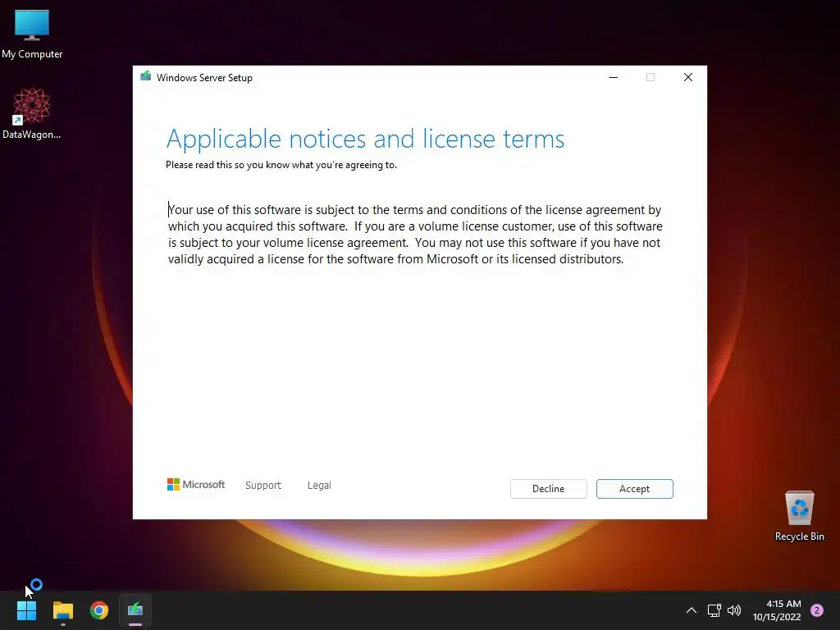Select the Recycle Bin desktop icon
The height and width of the screenshot is (630, 840).
tap(799, 516)
